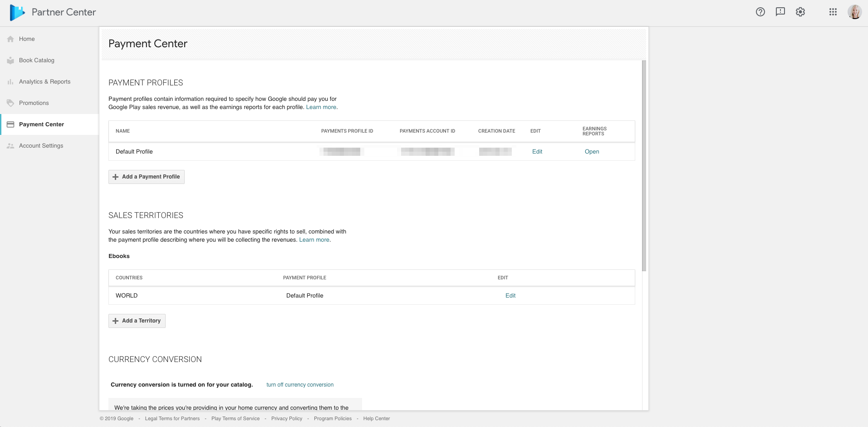
Task: Click turn off currency conversion link
Action: point(300,385)
